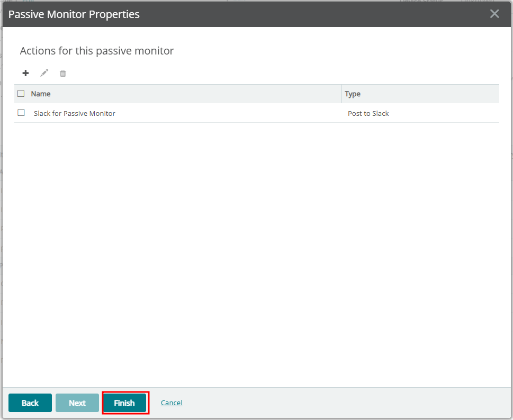The height and width of the screenshot is (420, 513).
Task: Click the pencil edit action icon
Action: pyautogui.click(x=44, y=73)
